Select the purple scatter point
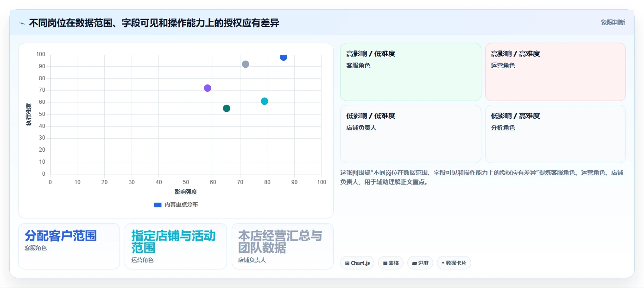 point(208,88)
